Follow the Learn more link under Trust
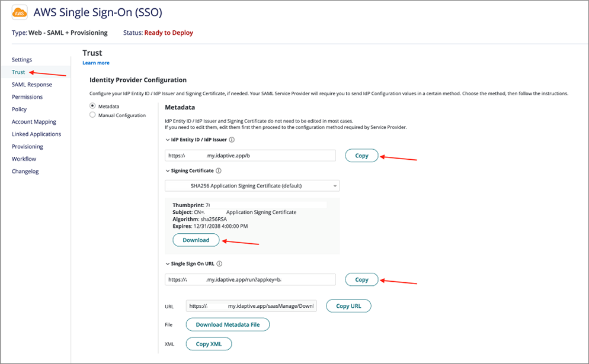The height and width of the screenshot is (364, 589). pos(96,63)
